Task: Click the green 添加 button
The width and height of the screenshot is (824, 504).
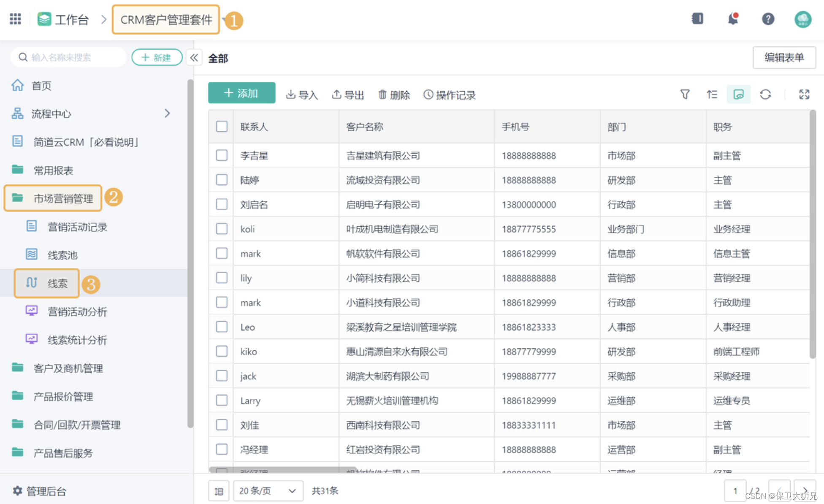Action: coord(241,93)
